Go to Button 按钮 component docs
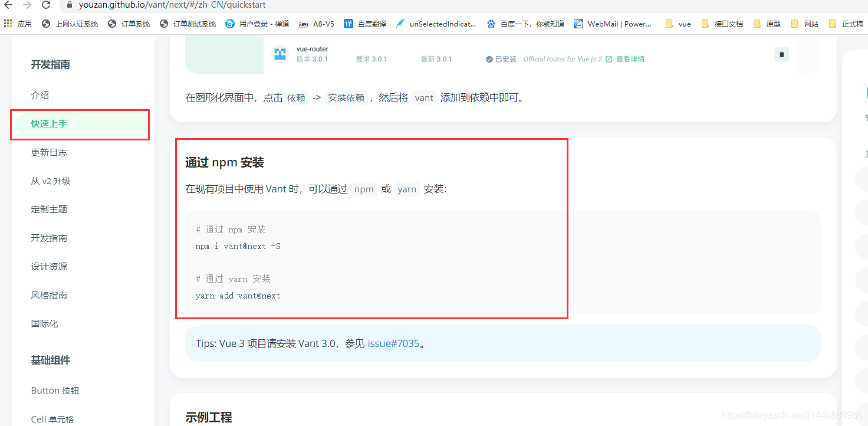 click(x=55, y=390)
